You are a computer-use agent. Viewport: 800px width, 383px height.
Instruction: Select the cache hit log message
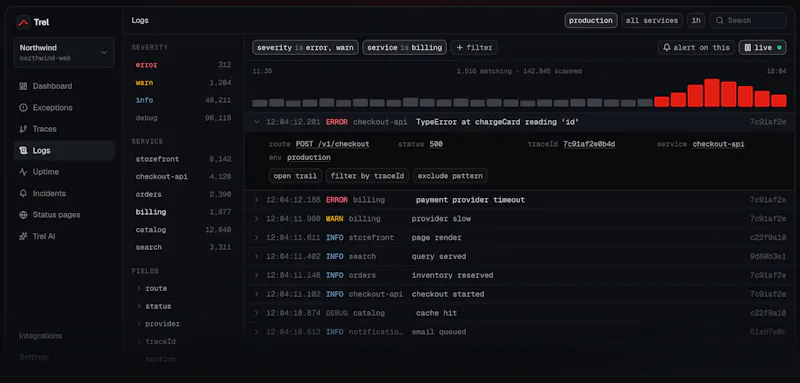coord(436,313)
